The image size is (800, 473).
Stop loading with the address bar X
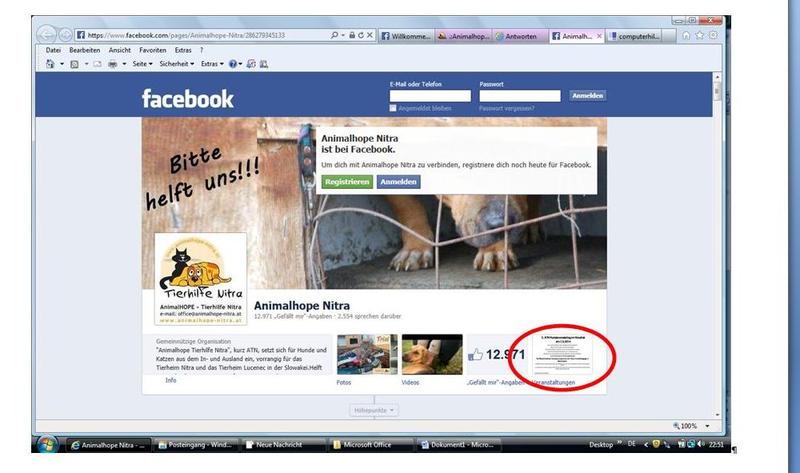click(x=370, y=35)
